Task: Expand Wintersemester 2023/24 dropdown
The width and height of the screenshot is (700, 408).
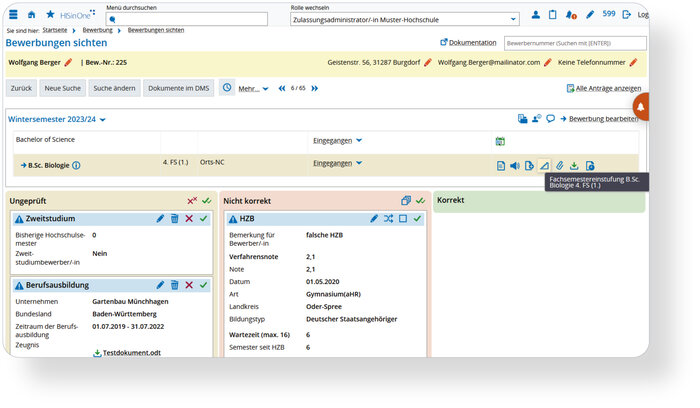Action: [57, 120]
